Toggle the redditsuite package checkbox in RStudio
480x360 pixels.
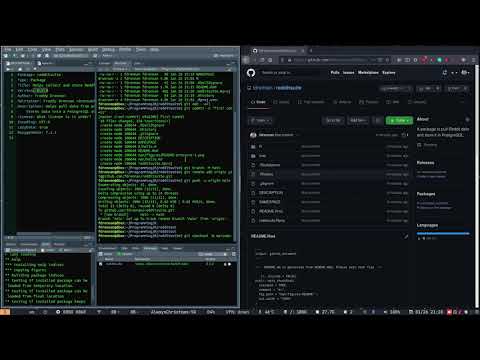pyautogui.click(x=101, y=264)
